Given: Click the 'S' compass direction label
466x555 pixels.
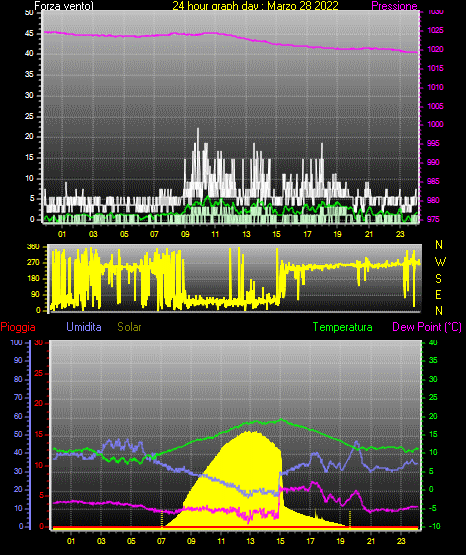Looking at the screenshot, I should (x=438, y=279).
